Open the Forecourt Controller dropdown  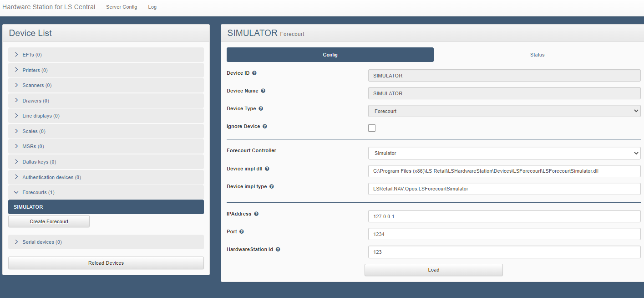tap(504, 153)
